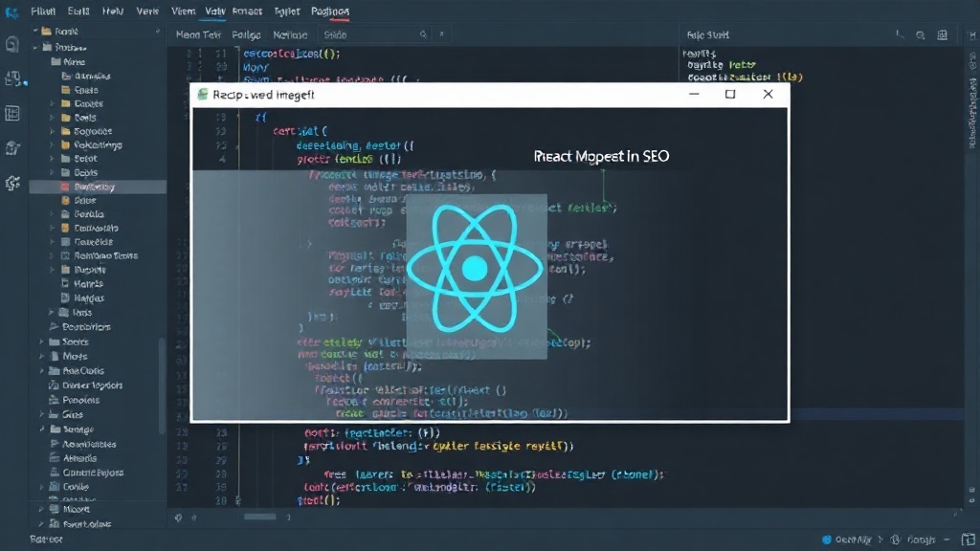Open the underlined 'Valv' menu

click(215, 11)
